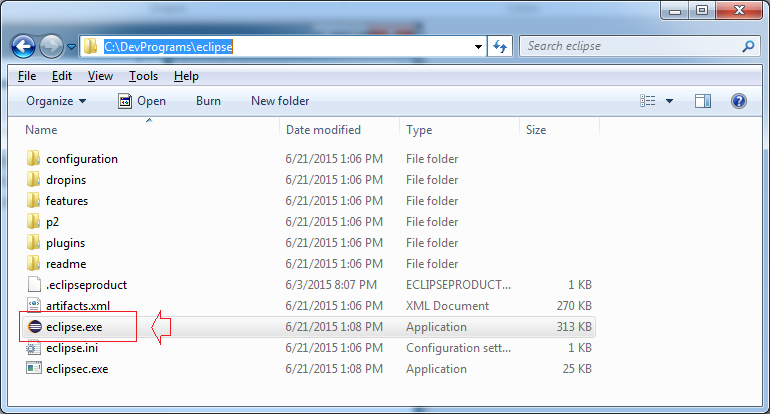Click the 313 KB size value
The image size is (770, 414).
point(574,327)
